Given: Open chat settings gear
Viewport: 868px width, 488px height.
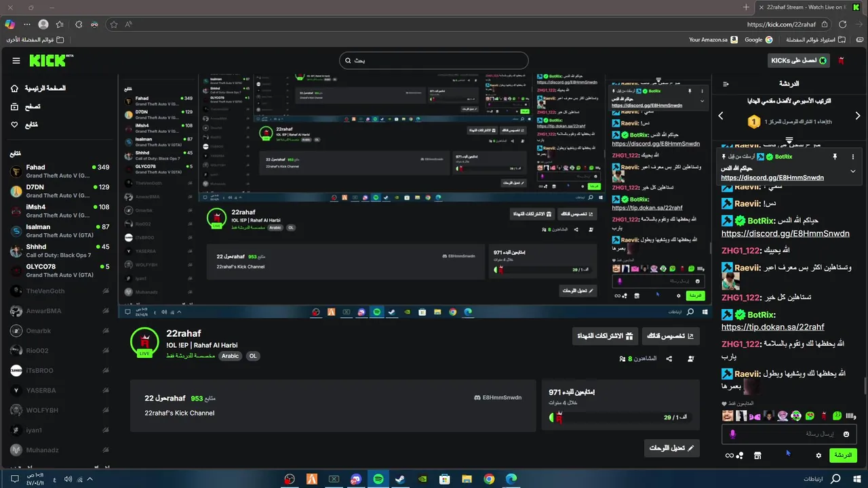Looking at the screenshot, I should [818, 455].
